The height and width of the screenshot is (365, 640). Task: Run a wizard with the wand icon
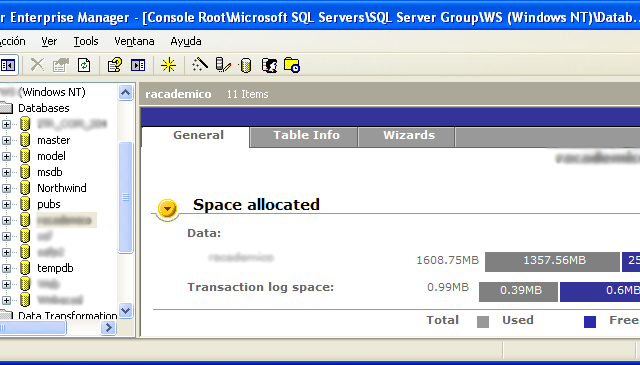pos(200,65)
